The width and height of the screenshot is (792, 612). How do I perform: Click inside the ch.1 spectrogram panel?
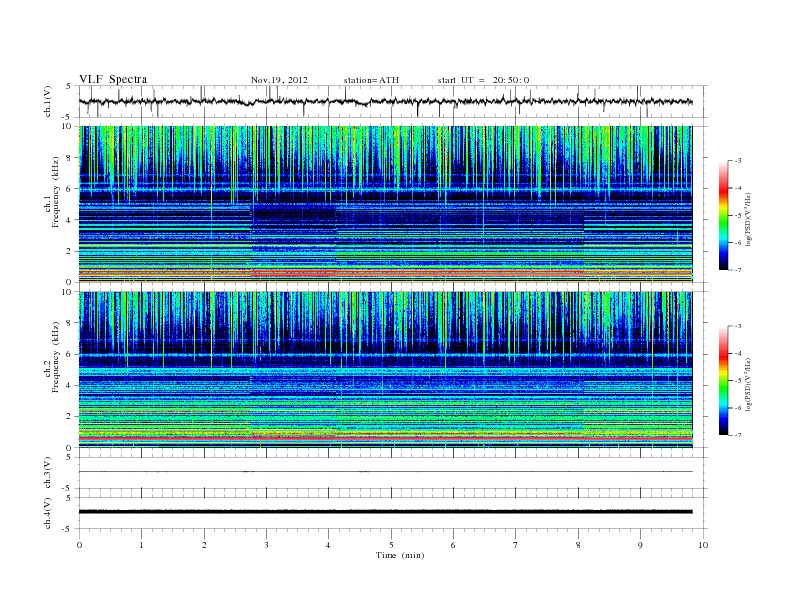385,204
